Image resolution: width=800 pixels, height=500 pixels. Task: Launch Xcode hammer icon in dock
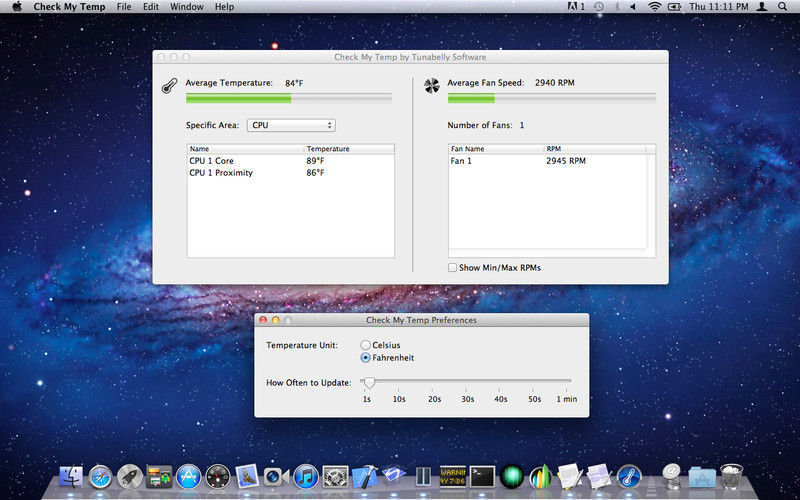click(365, 477)
